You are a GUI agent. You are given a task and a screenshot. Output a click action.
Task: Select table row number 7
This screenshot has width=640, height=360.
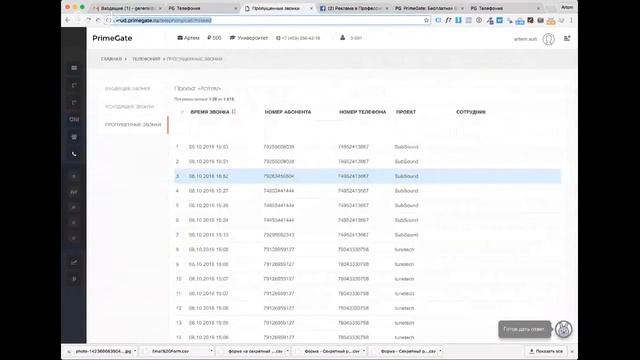point(368,235)
